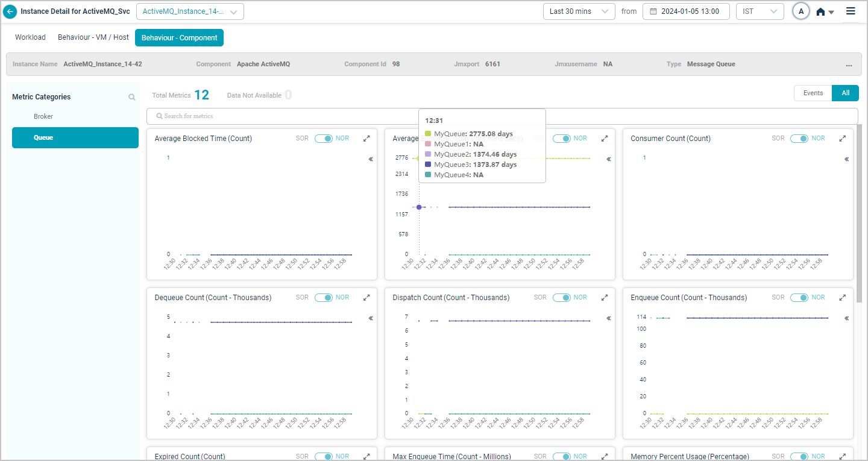Viewport: 868px width, 461px height.
Task: Switch to the Workload tab
Action: (30, 37)
